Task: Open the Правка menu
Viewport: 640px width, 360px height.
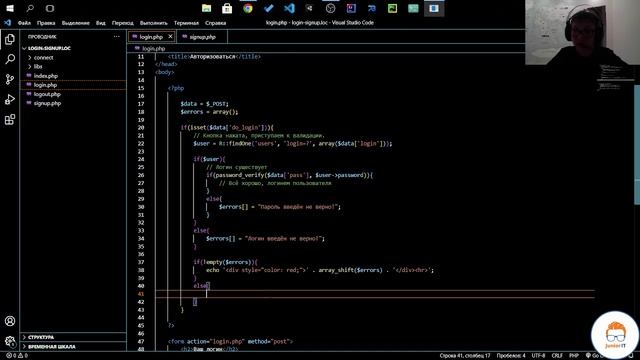Action: tap(46, 23)
